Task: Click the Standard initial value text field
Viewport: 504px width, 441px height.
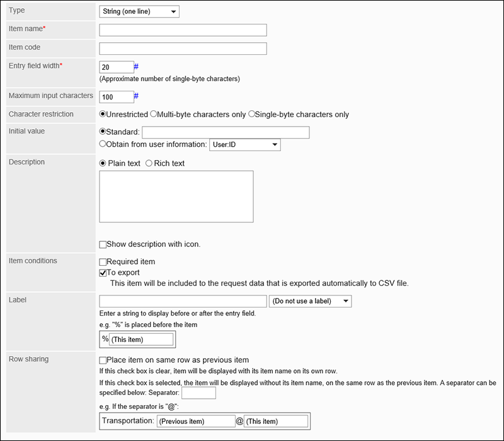Action: (x=226, y=132)
